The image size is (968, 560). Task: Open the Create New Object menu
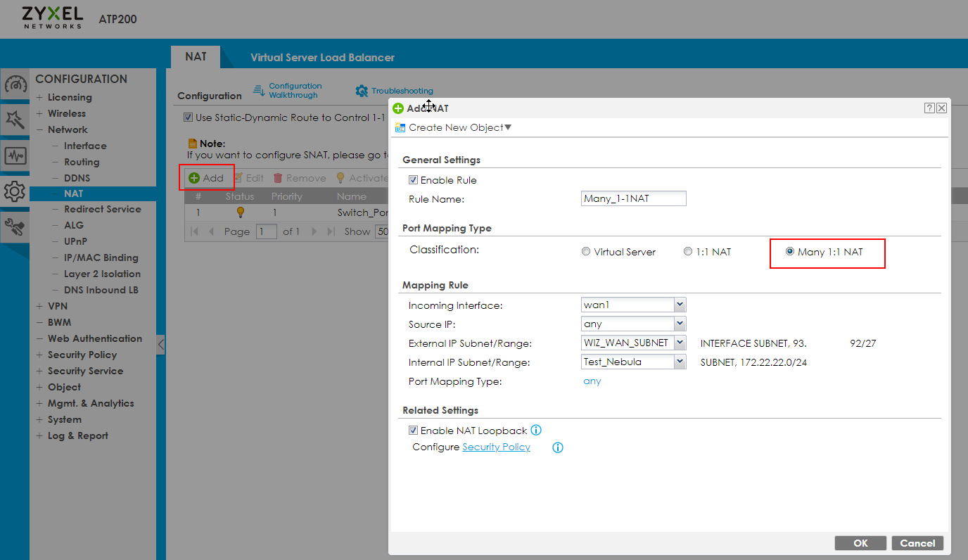(x=454, y=127)
